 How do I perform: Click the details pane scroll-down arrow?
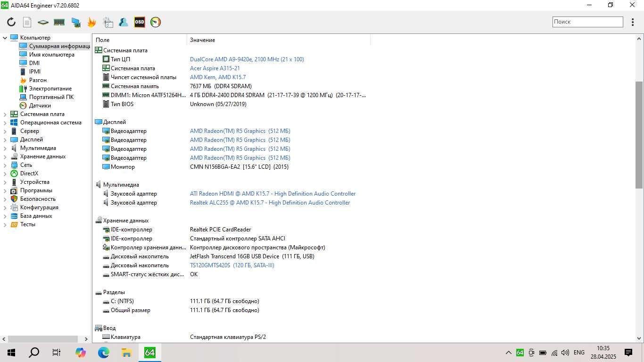click(639, 338)
